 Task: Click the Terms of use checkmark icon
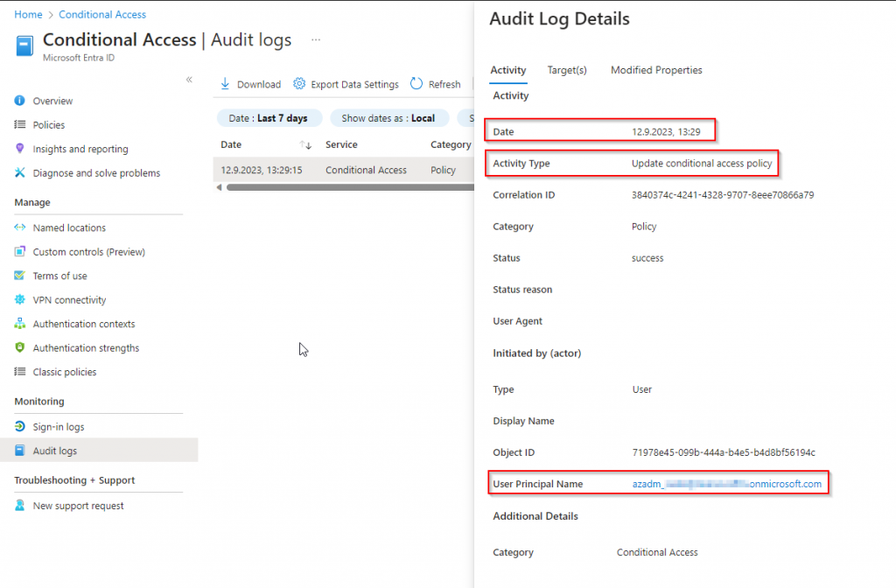click(20, 276)
